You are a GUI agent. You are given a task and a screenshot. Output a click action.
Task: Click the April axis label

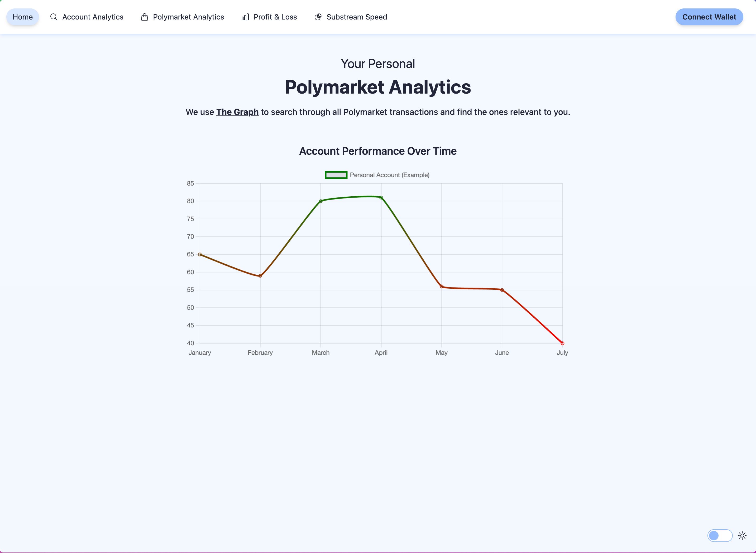coord(381,352)
